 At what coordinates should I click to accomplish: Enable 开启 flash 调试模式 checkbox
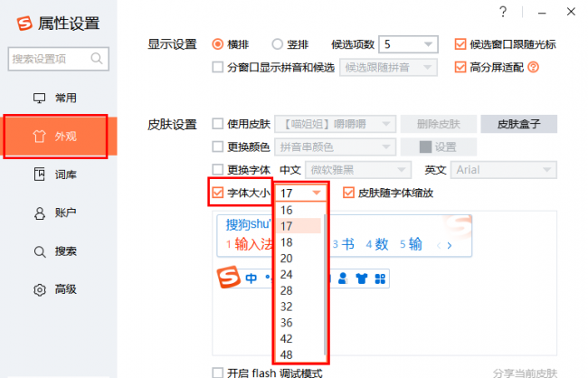[x=218, y=373]
